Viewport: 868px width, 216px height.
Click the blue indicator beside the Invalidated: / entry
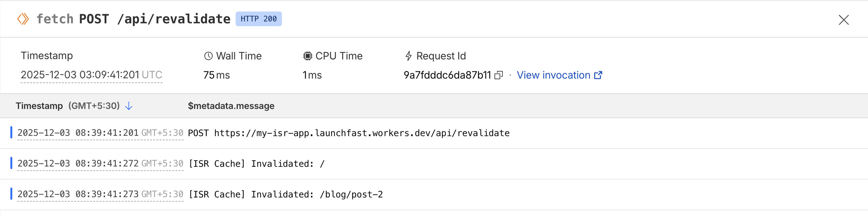(x=11, y=163)
